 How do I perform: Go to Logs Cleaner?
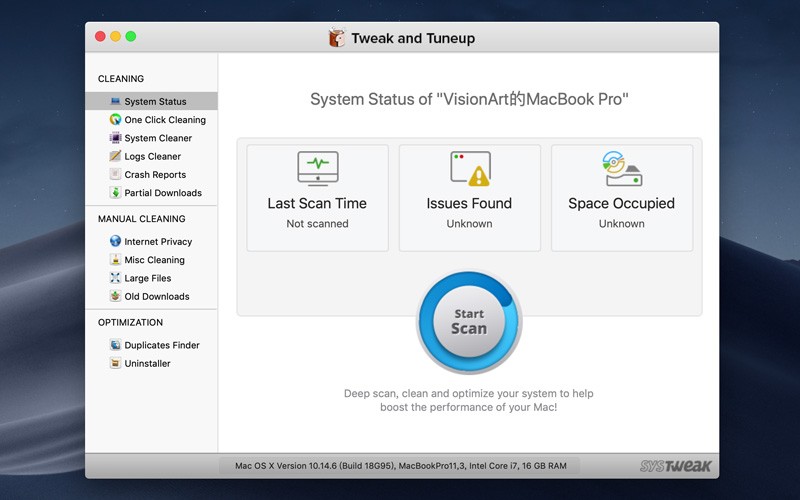(x=152, y=156)
